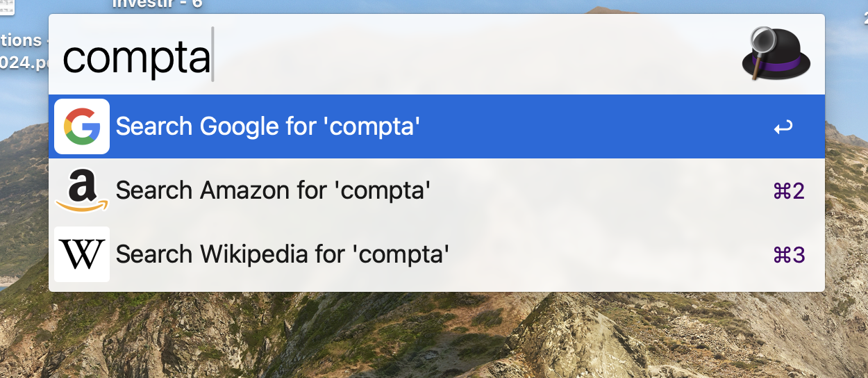
Task: Place cursor right after 'compta' in the search field
Action: tap(211, 57)
